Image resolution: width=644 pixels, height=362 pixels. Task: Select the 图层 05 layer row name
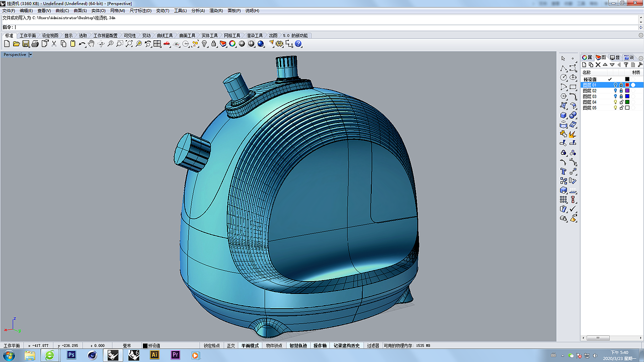pos(590,108)
